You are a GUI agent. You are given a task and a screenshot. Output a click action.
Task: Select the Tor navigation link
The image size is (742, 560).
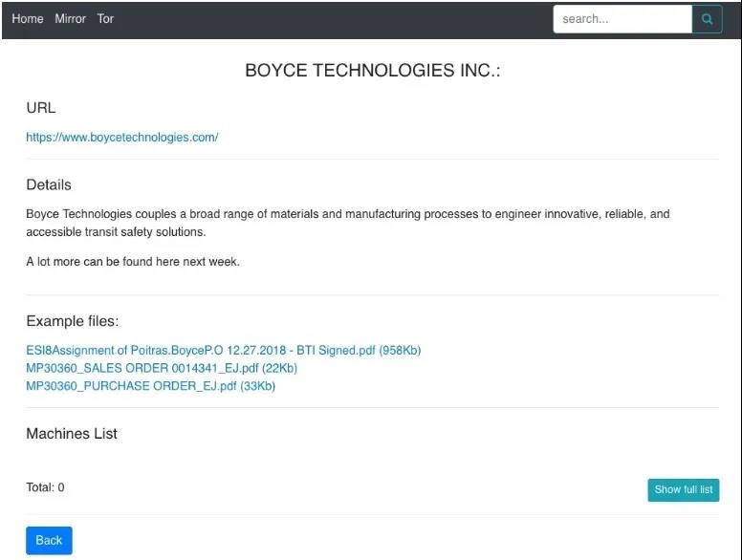point(105,19)
